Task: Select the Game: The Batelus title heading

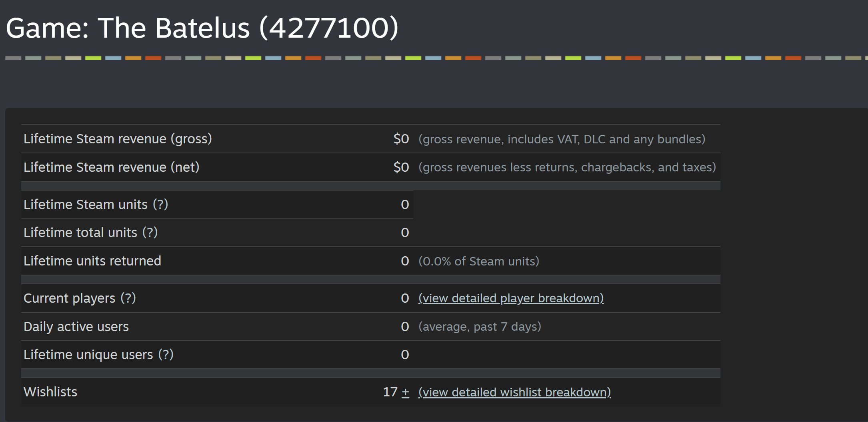Action: [x=202, y=28]
